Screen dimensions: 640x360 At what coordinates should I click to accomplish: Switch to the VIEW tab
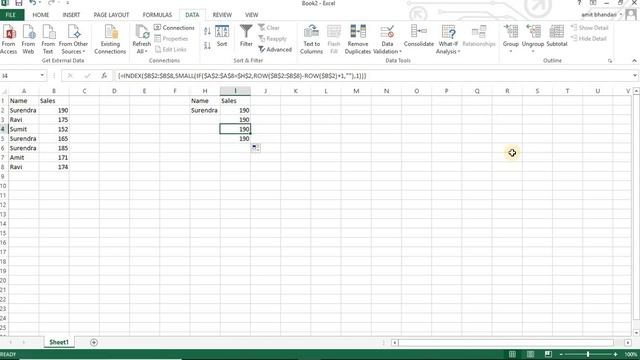click(251, 15)
